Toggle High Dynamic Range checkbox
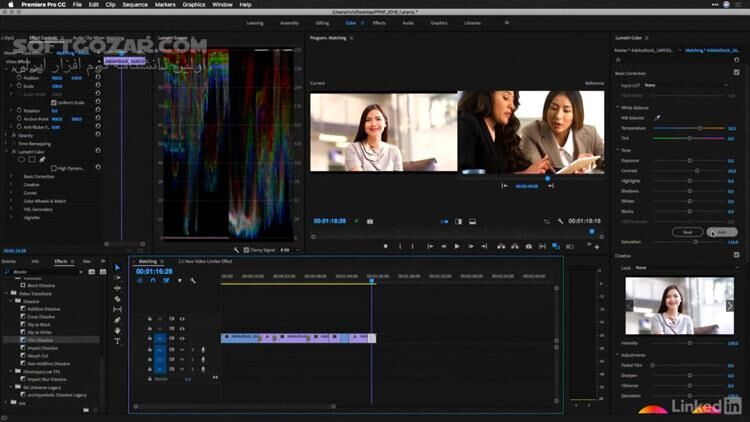This screenshot has height=422, width=750. point(54,168)
